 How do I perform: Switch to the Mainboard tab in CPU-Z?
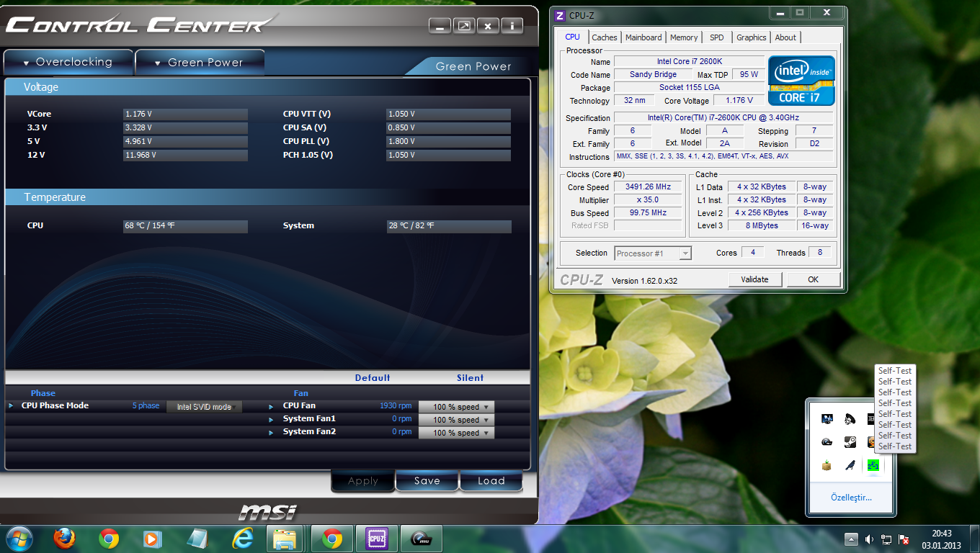(x=643, y=37)
